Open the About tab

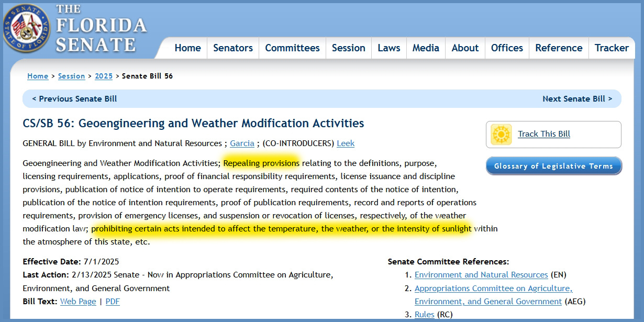(x=465, y=48)
